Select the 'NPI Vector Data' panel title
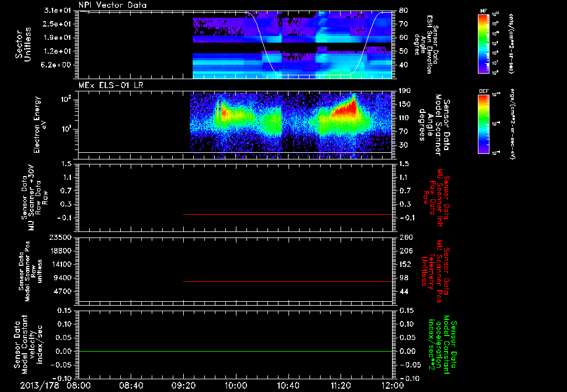Image resolution: width=567 pixels, height=392 pixels. (x=112, y=5)
